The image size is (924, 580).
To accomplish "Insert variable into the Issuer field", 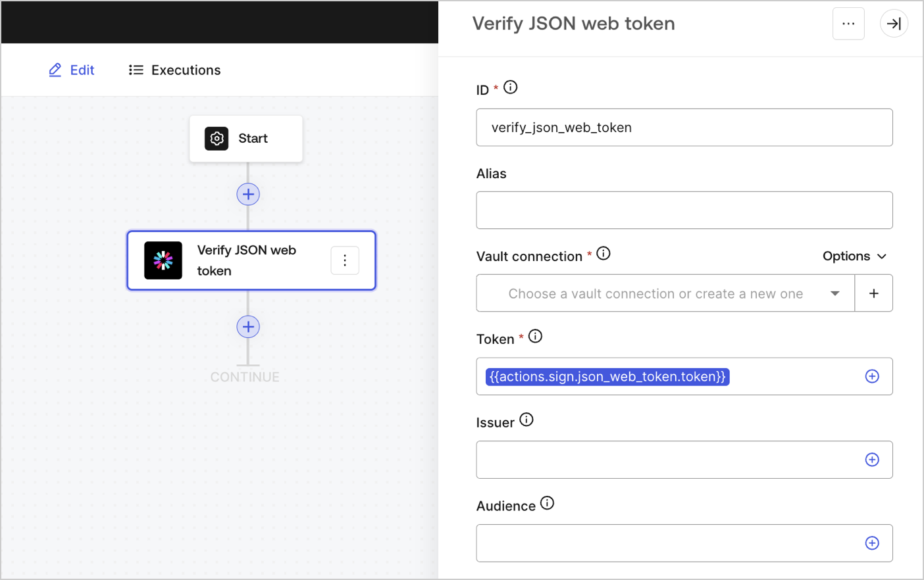I will click(872, 460).
